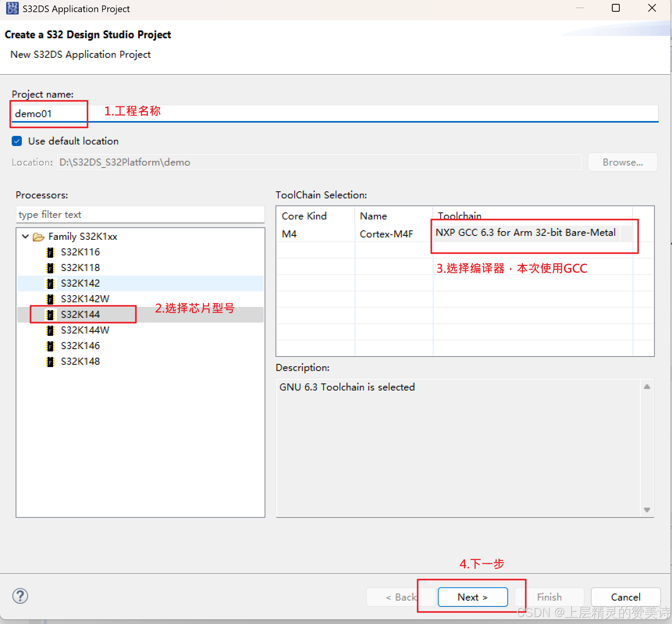Click the chip icon beside S32K142W
The height and width of the screenshot is (624, 672).
pyautogui.click(x=50, y=299)
